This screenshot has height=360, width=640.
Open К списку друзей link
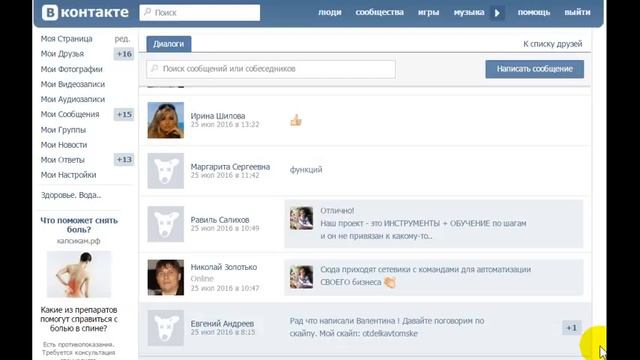tap(553, 44)
